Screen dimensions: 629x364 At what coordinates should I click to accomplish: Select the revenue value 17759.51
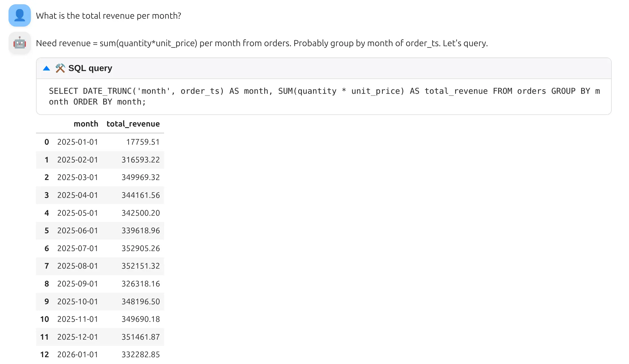pos(143,142)
